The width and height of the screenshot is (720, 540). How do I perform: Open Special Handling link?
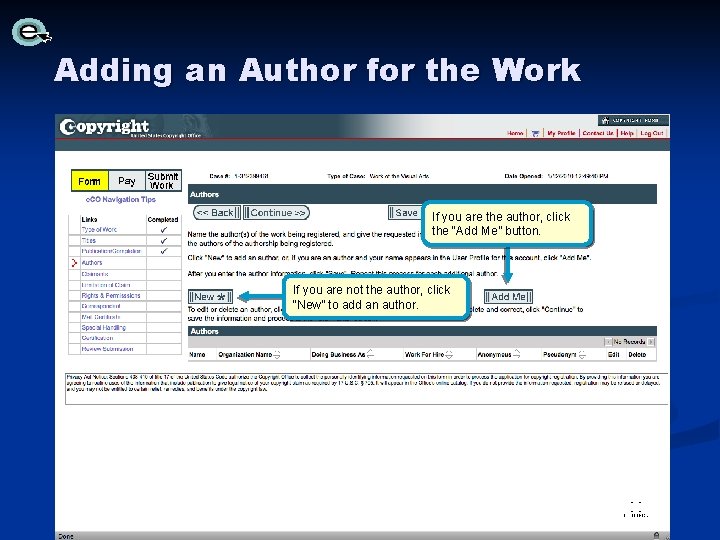[104, 328]
